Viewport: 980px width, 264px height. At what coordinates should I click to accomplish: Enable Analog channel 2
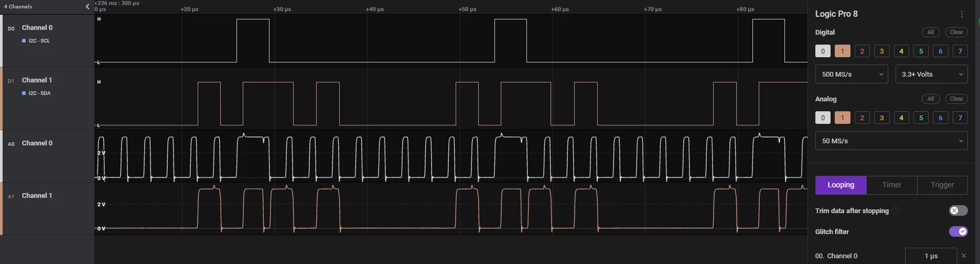pos(862,118)
